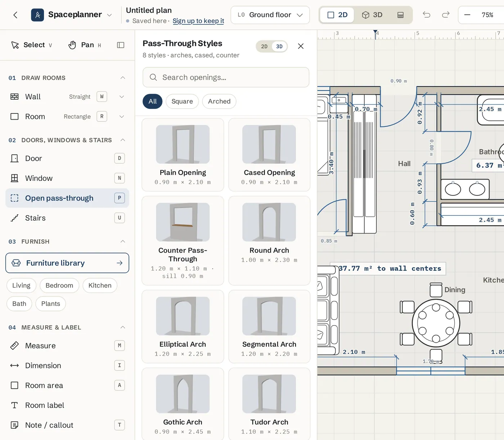Image resolution: width=504 pixels, height=440 pixels.
Task: Open the Furniture library
Action: (x=67, y=263)
